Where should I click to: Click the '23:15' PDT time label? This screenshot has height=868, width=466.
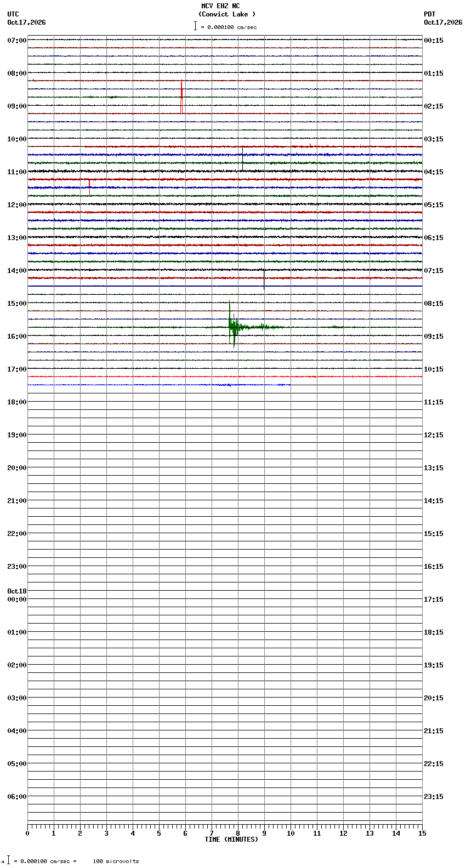click(x=434, y=797)
